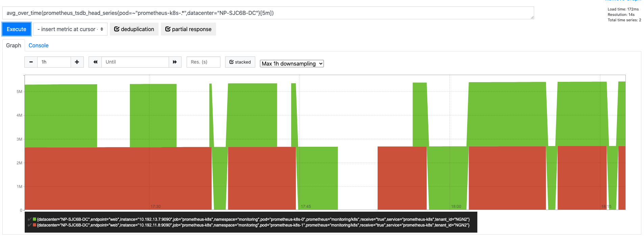Click the Until date input field
This screenshot has height=236, width=644.
135,62
